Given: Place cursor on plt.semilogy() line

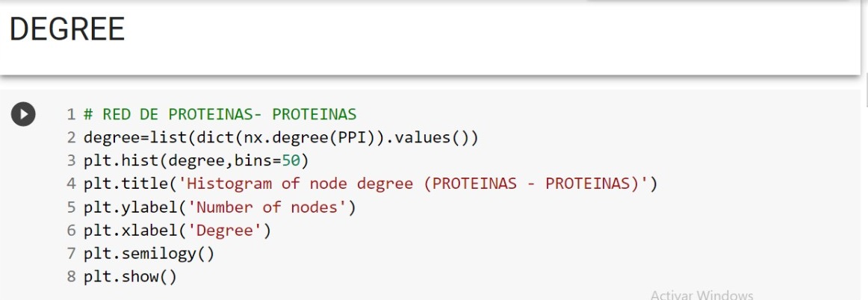Looking at the screenshot, I should pos(149,254).
